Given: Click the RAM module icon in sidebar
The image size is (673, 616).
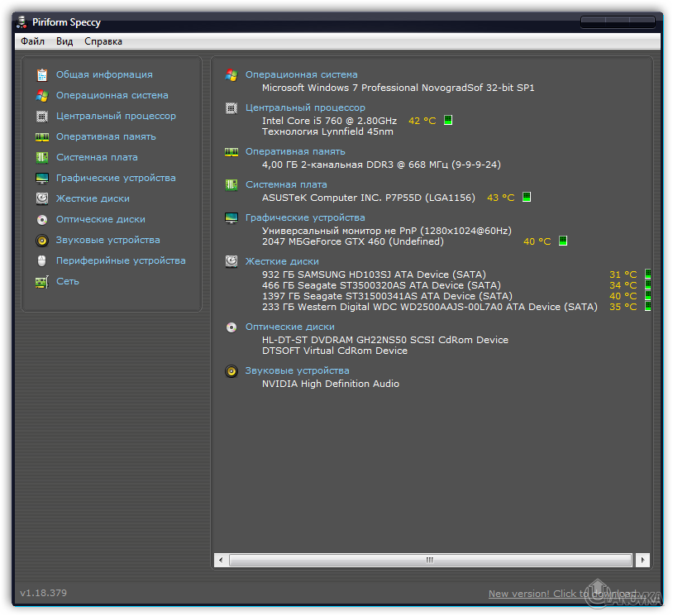Looking at the screenshot, I should (x=41, y=136).
